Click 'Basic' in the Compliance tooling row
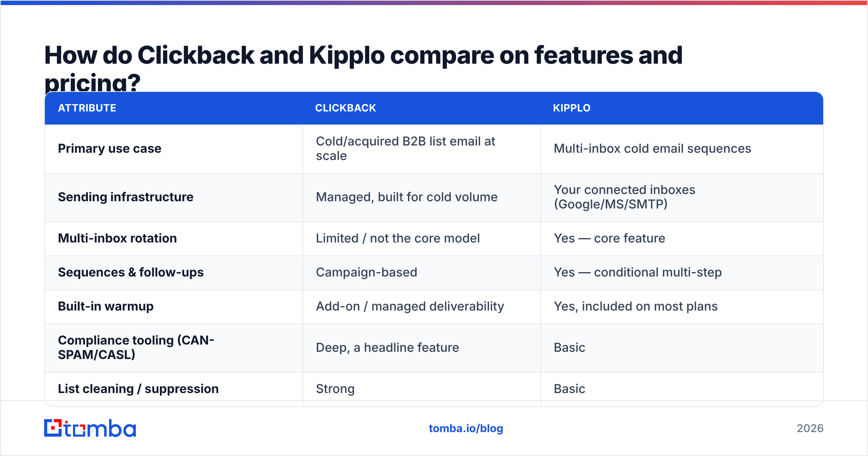868x456 pixels. [x=569, y=347]
